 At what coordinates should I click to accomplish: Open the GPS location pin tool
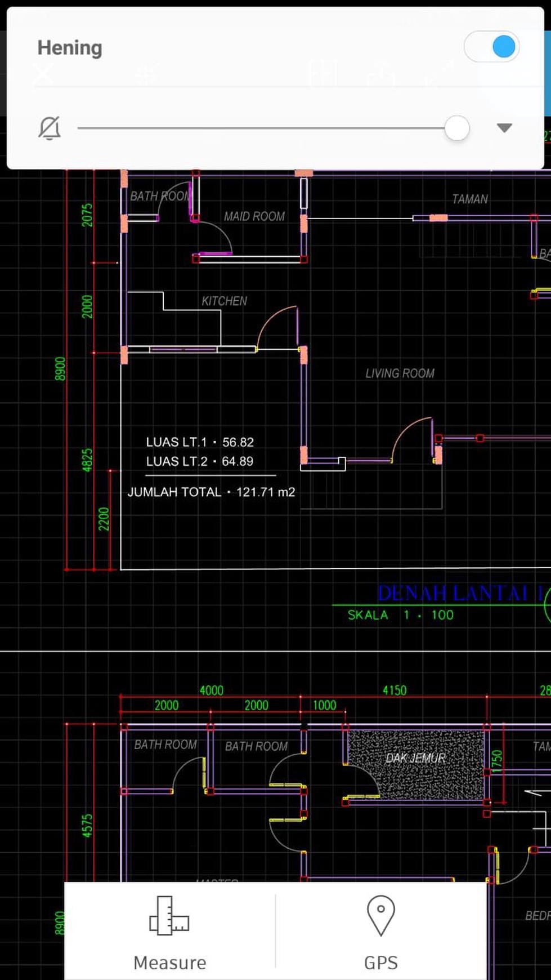[x=380, y=930]
